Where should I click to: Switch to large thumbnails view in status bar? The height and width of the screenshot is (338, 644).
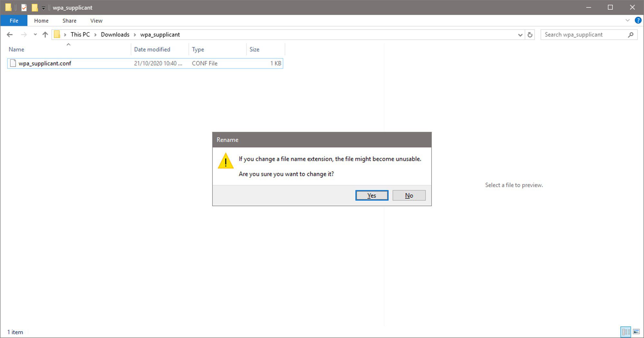637,332
